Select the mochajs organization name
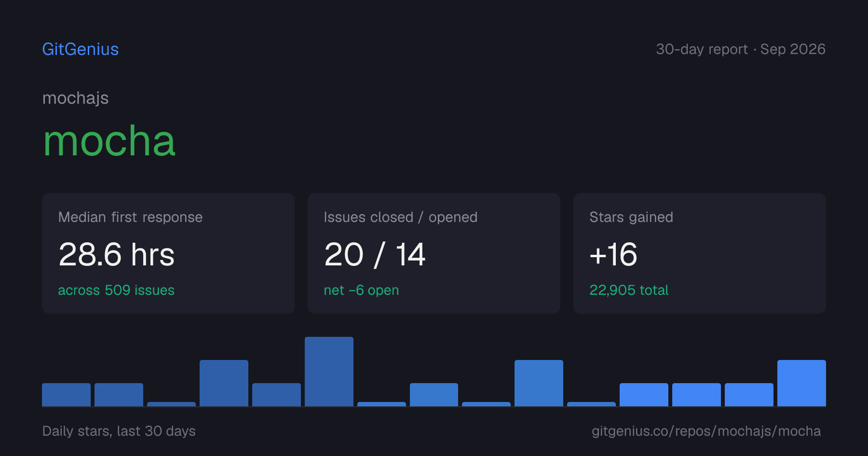The height and width of the screenshot is (456, 868). 76,98
